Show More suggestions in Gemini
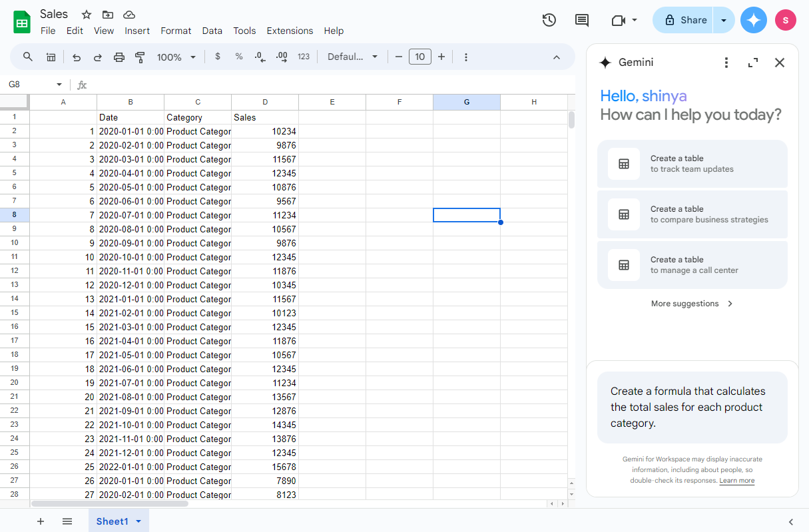 (x=692, y=304)
